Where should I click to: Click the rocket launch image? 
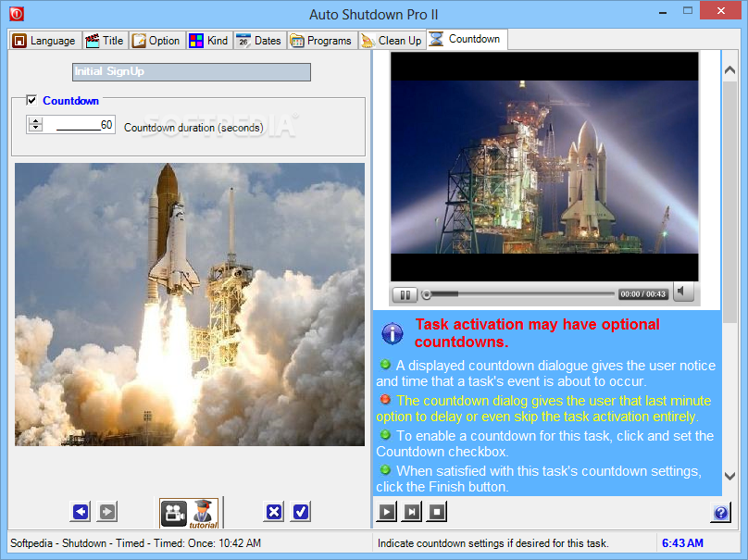(190, 305)
